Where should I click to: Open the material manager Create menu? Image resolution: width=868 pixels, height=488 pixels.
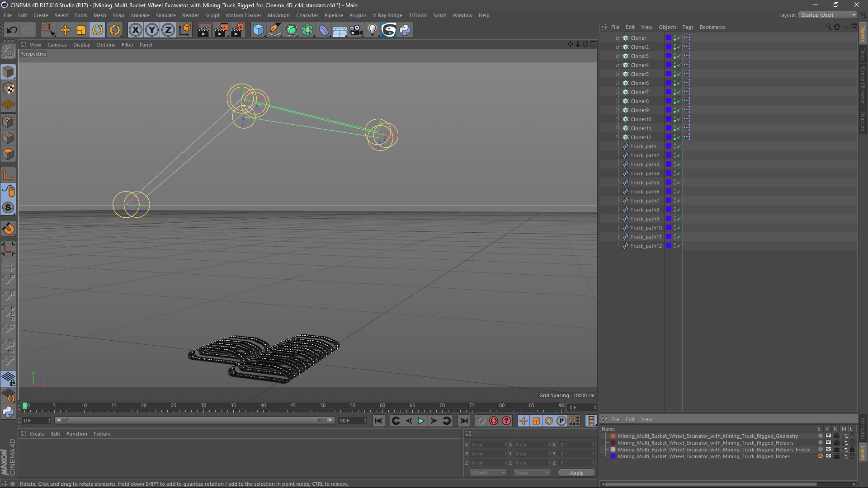click(37, 434)
